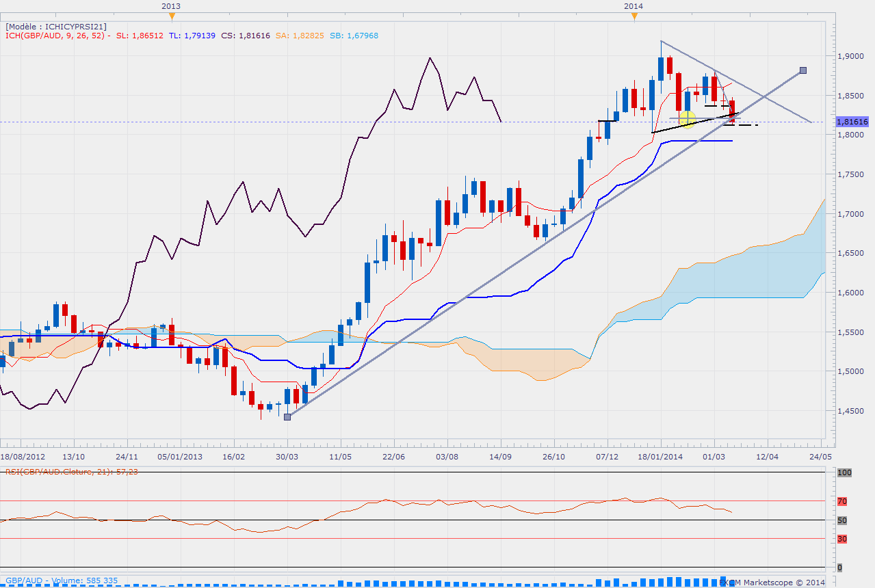875x588 pixels.
Task: Click the 2014 year marker triangle
Action: click(x=634, y=16)
